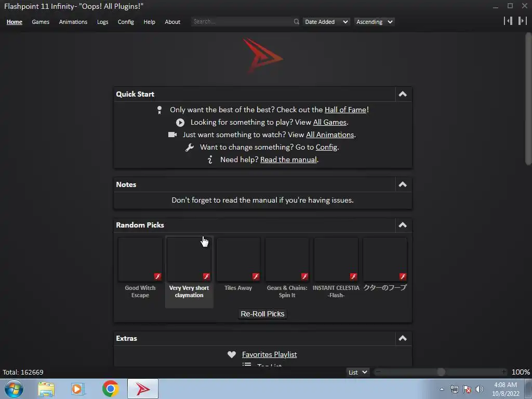Toggle the right sidebar icon
The height and width of the screenshot is (399, 532).
coord(523,21)
